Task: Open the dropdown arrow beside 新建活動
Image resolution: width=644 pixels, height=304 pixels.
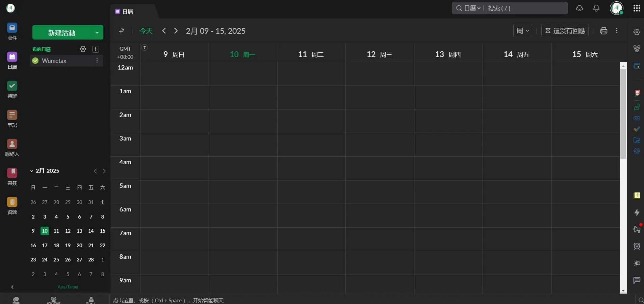Action: click(97, 33)
